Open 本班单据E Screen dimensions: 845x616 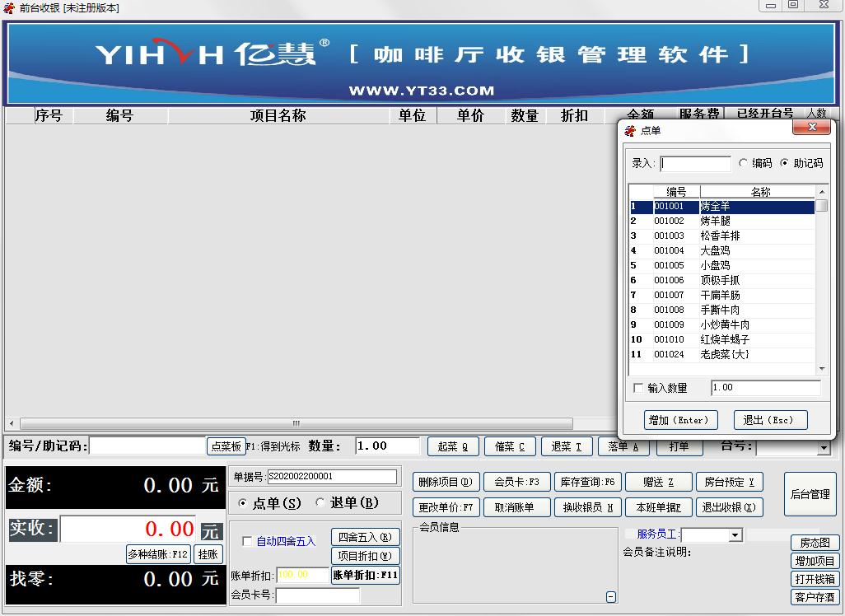tap(658, 507)
